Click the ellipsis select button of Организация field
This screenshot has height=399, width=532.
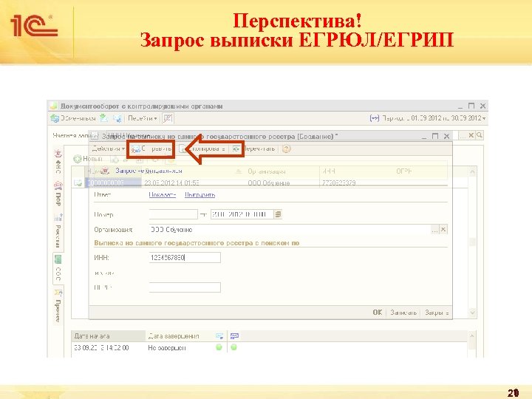coord(434,230)
